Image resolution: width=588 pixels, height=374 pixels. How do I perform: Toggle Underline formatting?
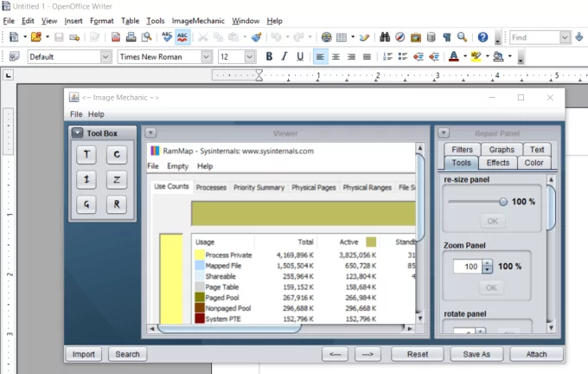[300, 56]
